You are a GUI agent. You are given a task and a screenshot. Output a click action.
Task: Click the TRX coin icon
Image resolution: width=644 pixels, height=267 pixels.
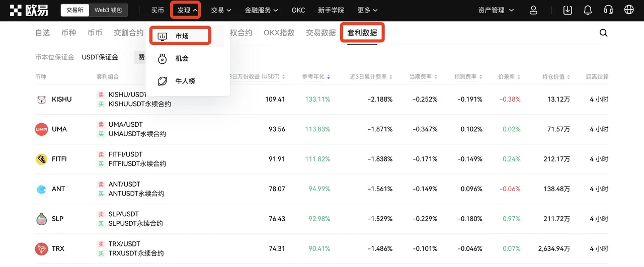pyautogui.click(x=41, y=248)
